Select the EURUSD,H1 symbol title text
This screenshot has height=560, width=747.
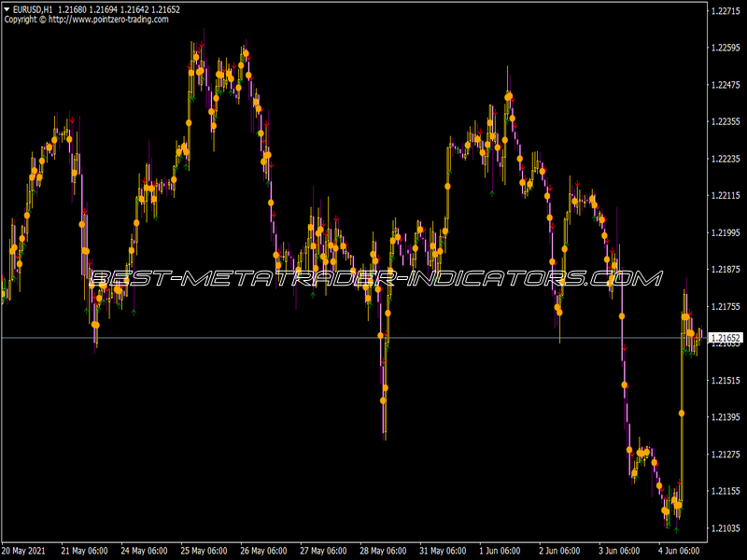[x=33, y=9]
